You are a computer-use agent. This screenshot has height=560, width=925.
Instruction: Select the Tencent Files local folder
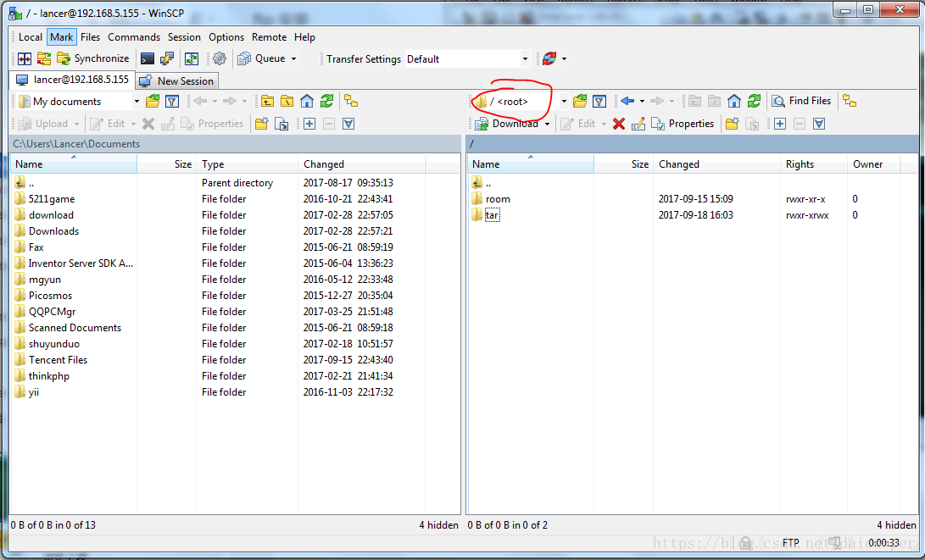pyautogui.click(x=58, y=360)
